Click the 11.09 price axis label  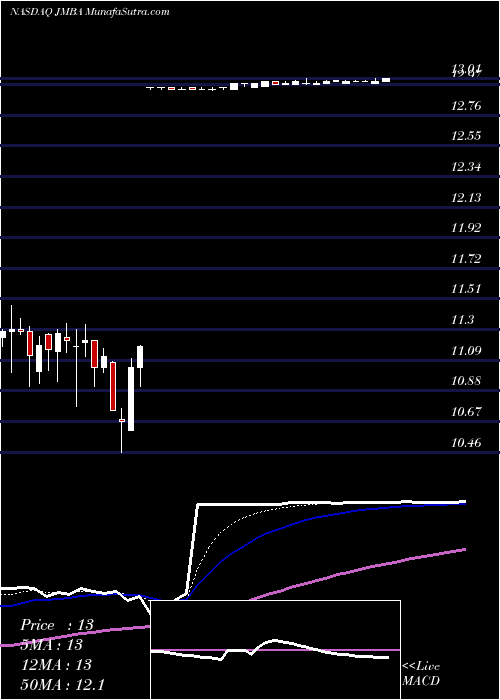(x=467, y=350)
